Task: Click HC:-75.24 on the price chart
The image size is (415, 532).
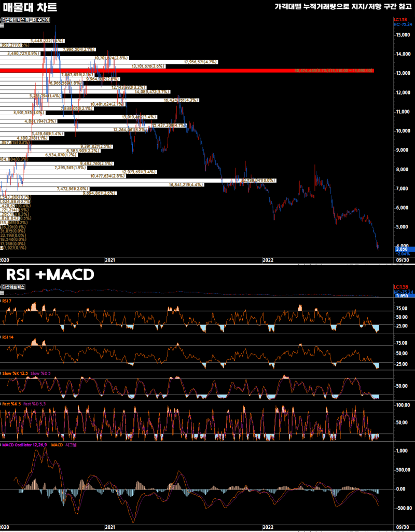Action: pos(402,24)
